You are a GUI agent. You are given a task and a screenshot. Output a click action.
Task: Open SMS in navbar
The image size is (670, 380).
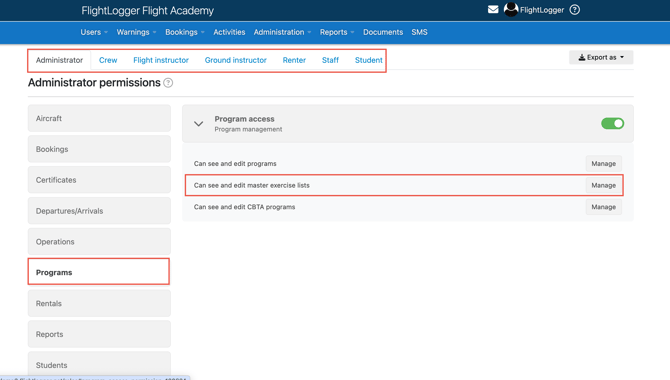419,32
